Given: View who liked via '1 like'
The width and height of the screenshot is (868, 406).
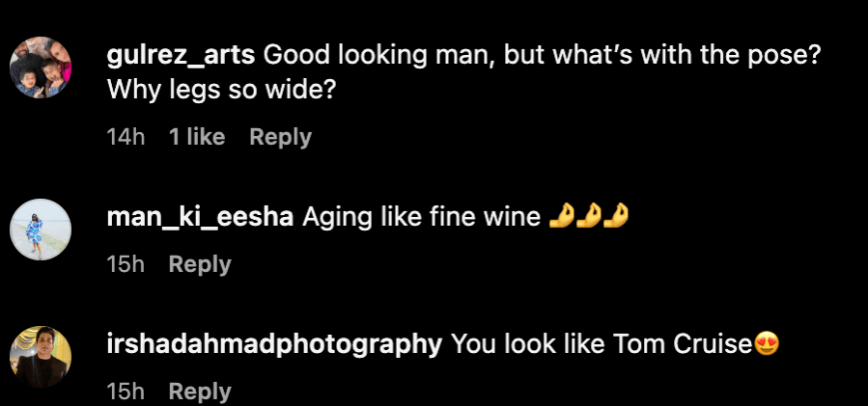Looking at the screenshot, I should (x=197, y=137).
